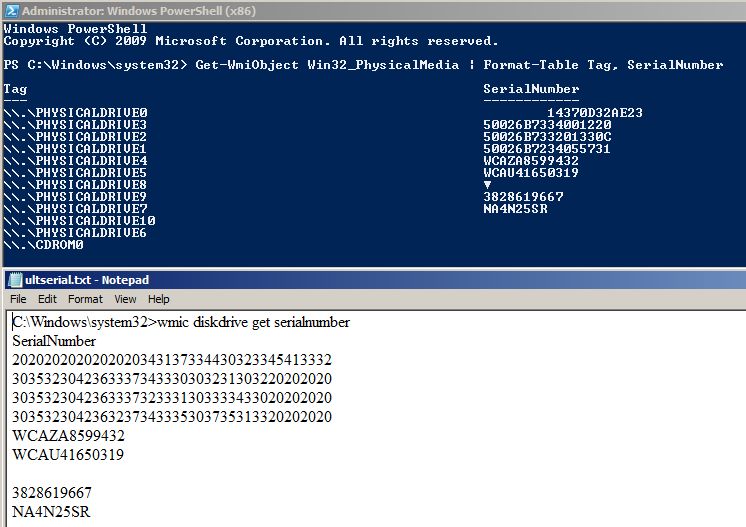Open Notepad's Help menu
The width and height of the screenshot is (746, 527).
click(x=159, y=299)
